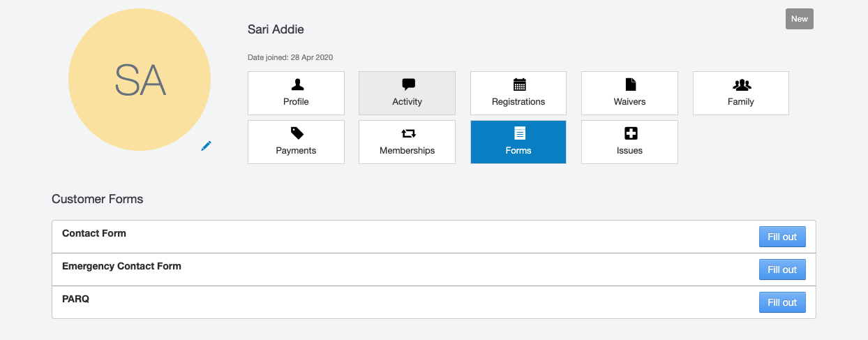This screenshot has height=340, width=868.
Task: Click the customer name Sari Addie
Action: [276, 29]
